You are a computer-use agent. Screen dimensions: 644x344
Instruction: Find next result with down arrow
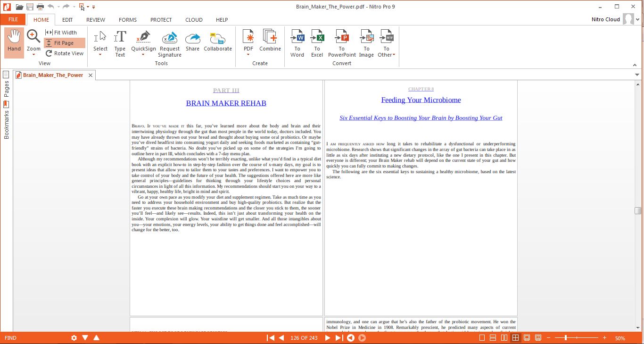(x=85, y=338)
